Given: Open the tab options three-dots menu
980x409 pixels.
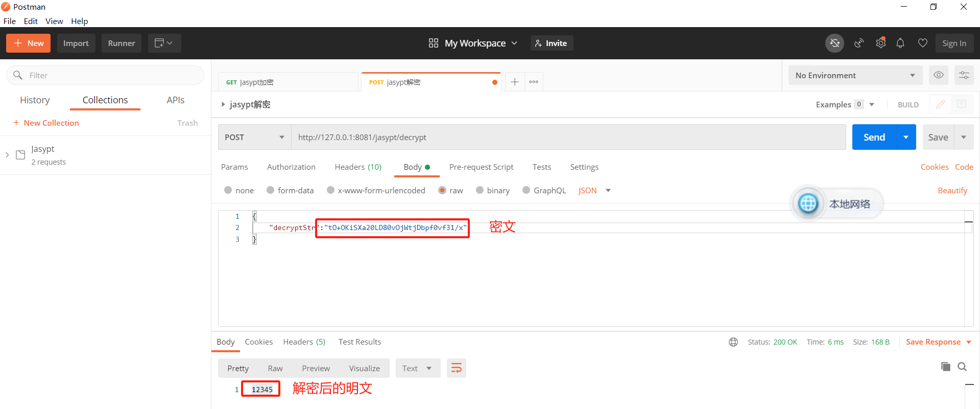Looking at the screenshot, I should [534, 82].
